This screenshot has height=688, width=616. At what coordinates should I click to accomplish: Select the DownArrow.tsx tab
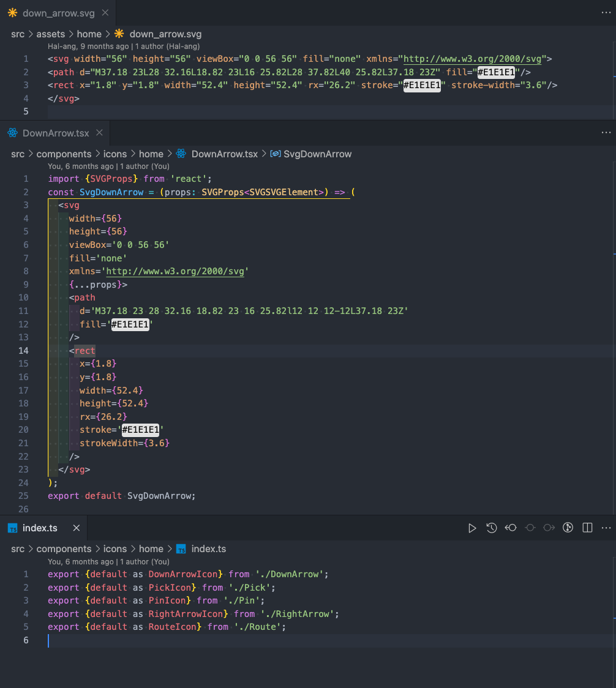[x=56, y=133]
